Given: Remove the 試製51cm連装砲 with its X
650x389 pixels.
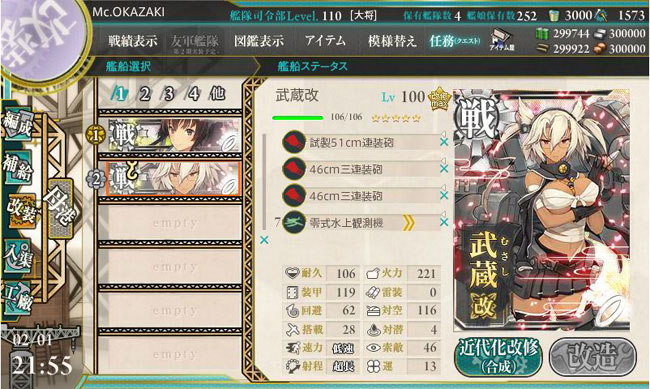Looking at the screenshot, I should 444,142.
